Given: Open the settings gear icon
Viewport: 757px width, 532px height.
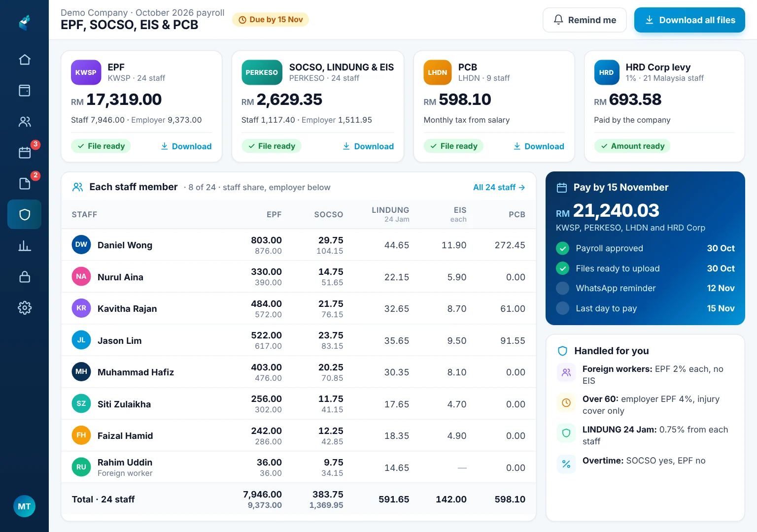Looking at the screenshot, I should coord(25,308).
